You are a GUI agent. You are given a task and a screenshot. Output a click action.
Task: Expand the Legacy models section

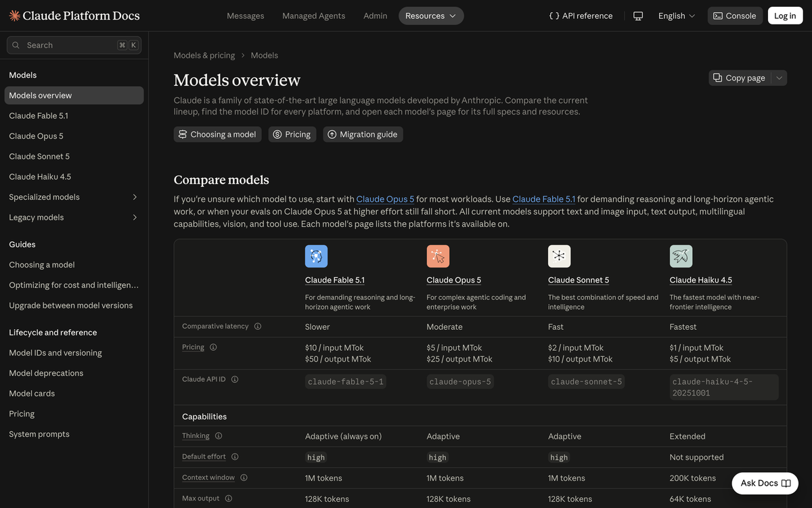coord(74,217)
